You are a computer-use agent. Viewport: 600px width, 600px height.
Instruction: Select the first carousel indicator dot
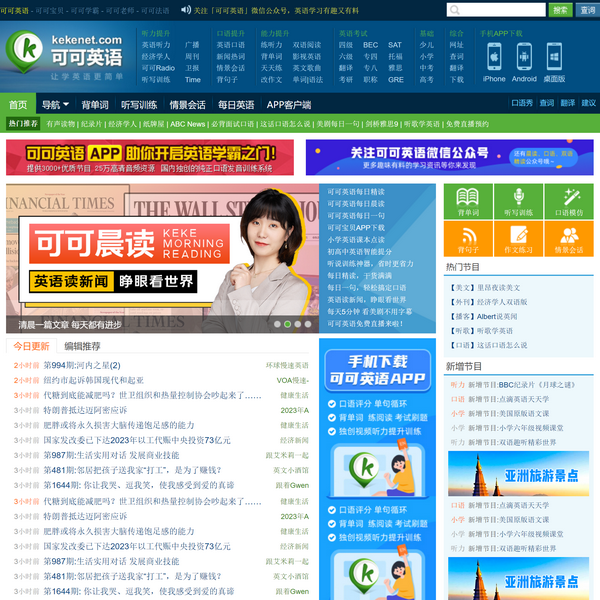click(x=275, y=324)
